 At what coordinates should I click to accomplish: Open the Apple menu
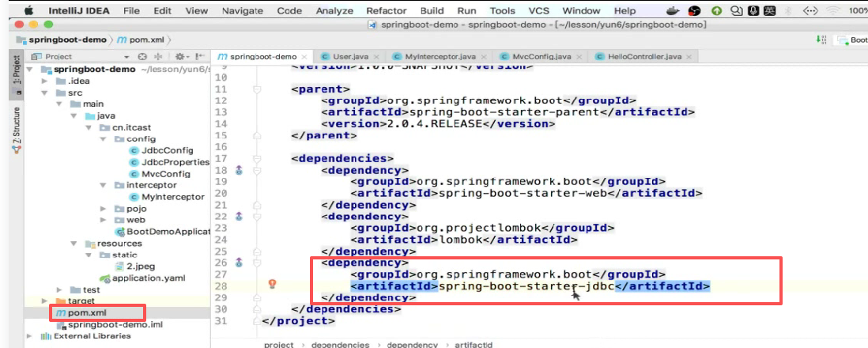(29, 10)
